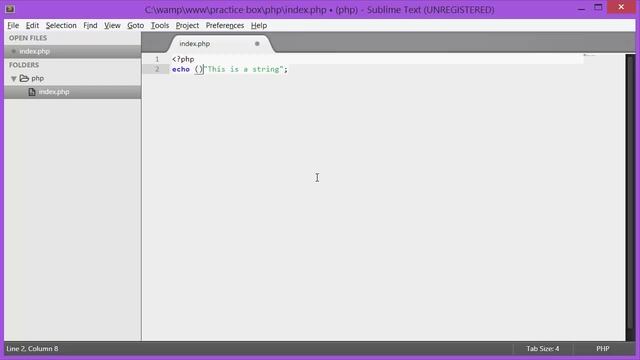The width and height of the screenshot is (640, 360).
Task: Click the unsaved dot beside open file index.php
Action: pyautogui.click(x=13, y=51)
